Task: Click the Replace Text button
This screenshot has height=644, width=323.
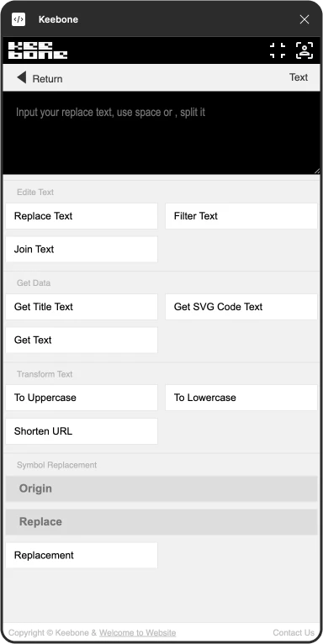Action: pos(82,216)
